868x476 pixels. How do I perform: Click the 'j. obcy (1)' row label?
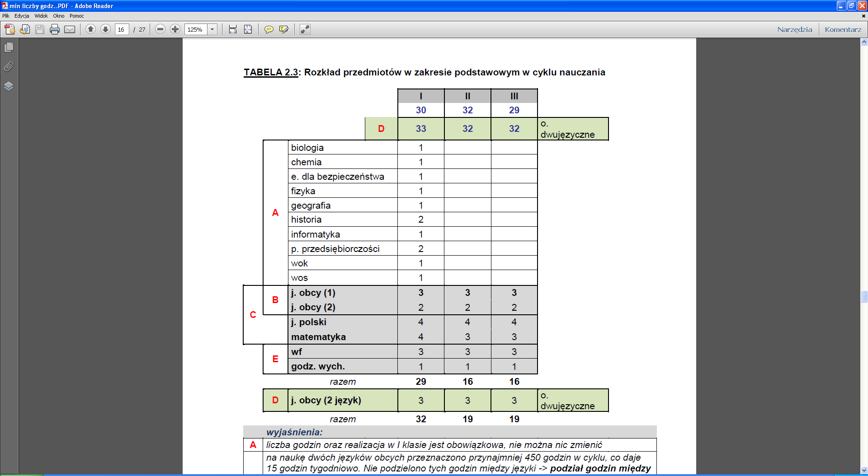(313, 293)
